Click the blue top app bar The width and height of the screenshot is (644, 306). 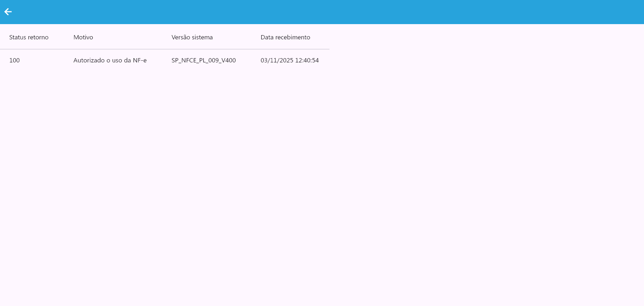[x=320, y=12]
